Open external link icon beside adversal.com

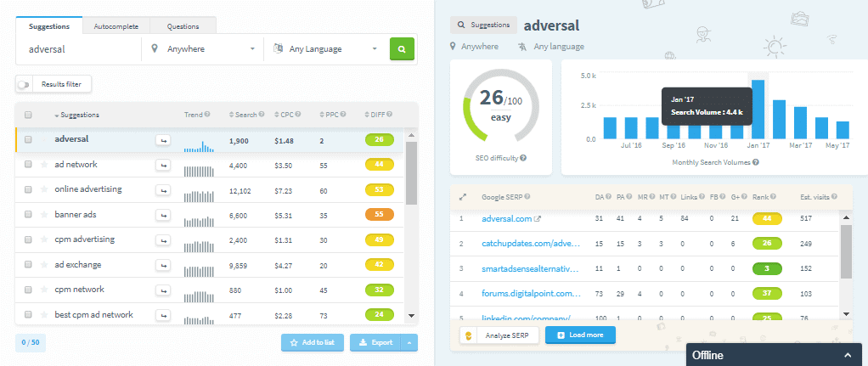(x=537, y=219)
